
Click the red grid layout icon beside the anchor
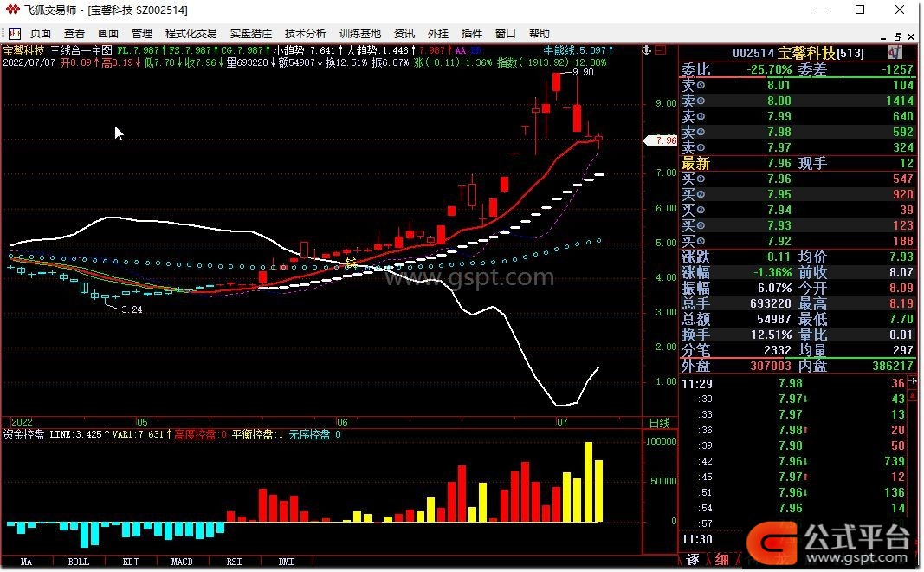(x=660, y=51)
